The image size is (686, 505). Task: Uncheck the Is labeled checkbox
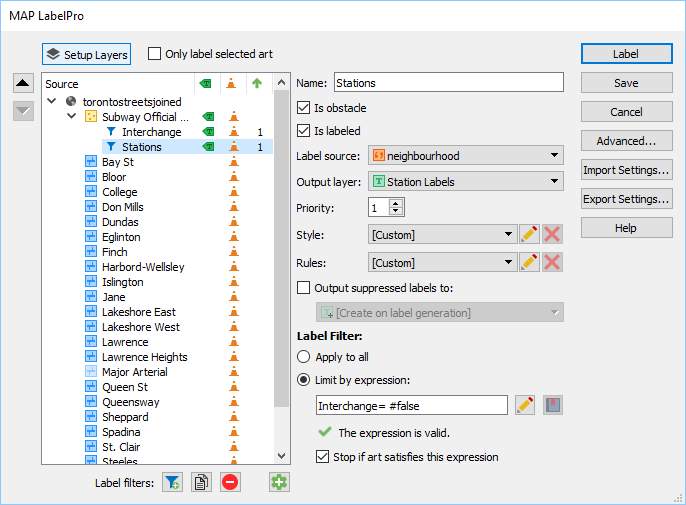(303, 130)
